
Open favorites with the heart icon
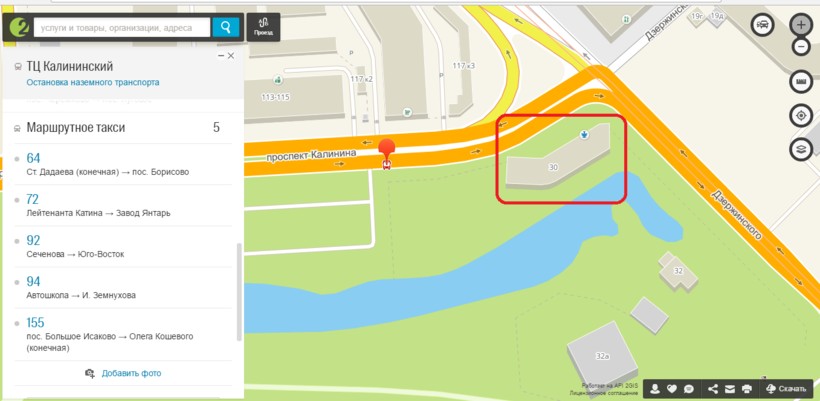pyautogui.click(x=672, y=389)
